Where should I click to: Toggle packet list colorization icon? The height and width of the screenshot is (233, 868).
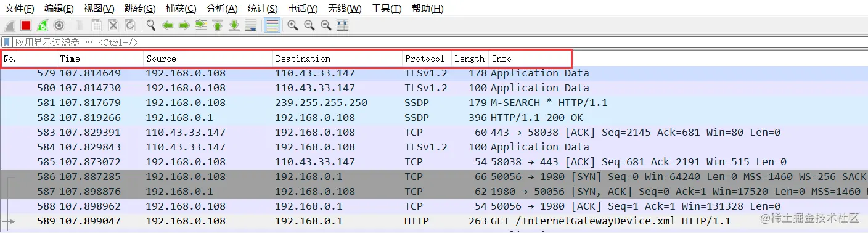click(272, 25)
